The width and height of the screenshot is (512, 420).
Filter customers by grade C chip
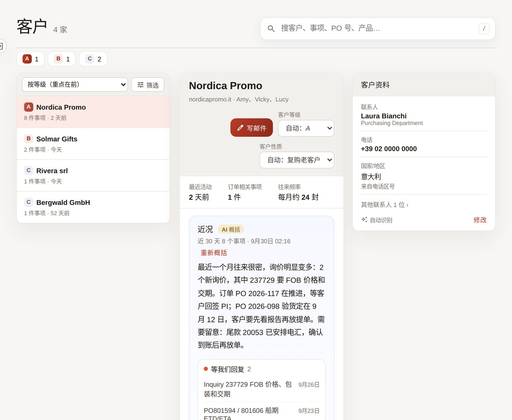click(93, 59)
